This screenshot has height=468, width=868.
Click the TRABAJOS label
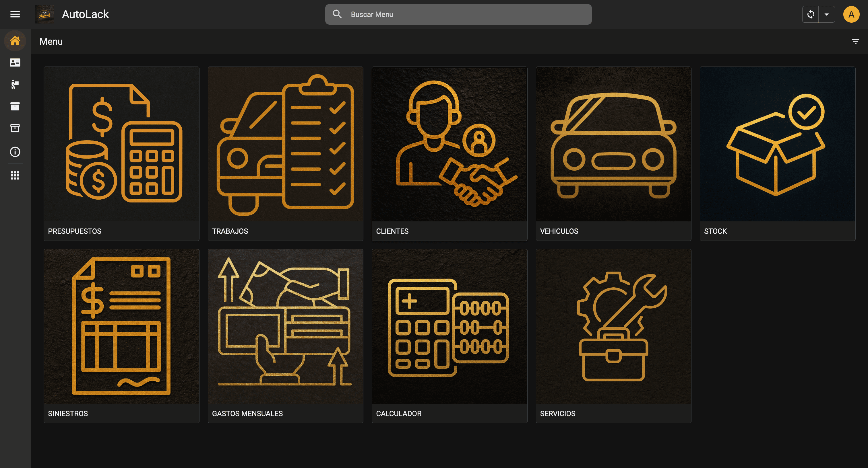point(230,231)
